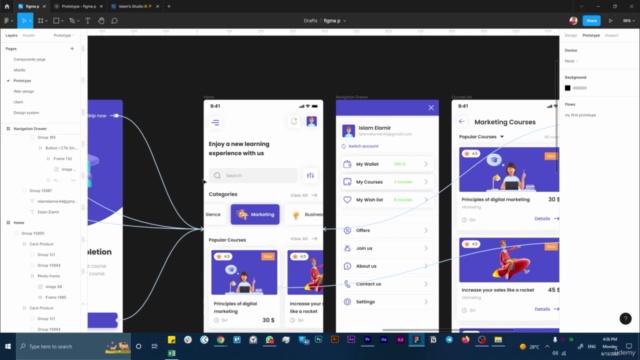This screenshot has width=640, height=360.
Task: Click Details under Principles of digital marketing
Action: [x=547, y=219]
